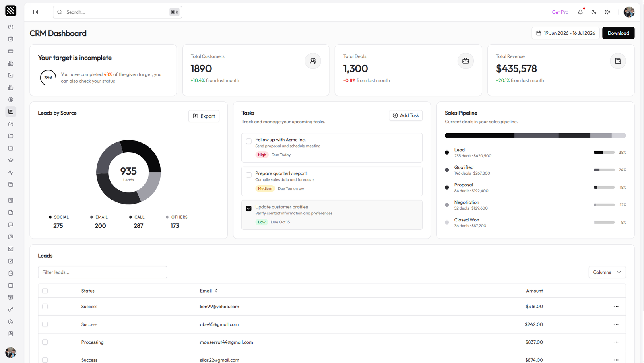Viewport: 644px width, 363px height.
Task: Select the silas22@gmail.com row checkbox
Action: point(45,360)
